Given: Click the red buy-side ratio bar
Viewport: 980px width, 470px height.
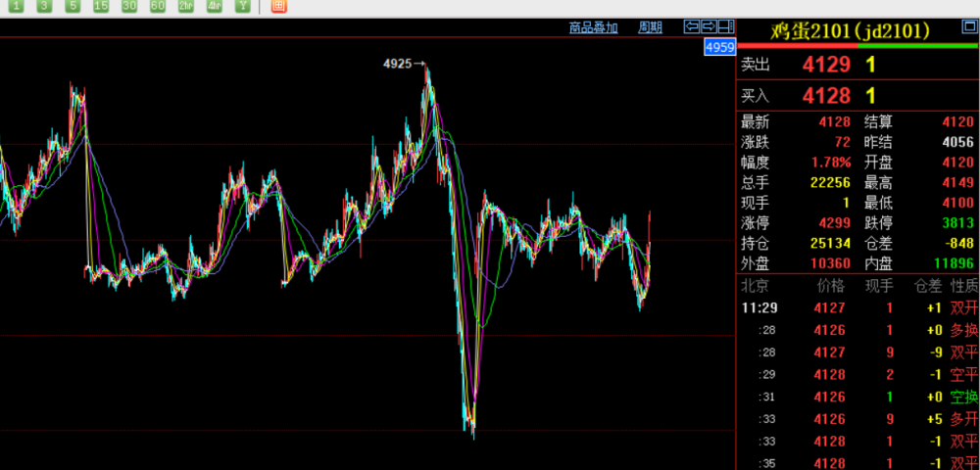Looking at the screenshot, I should coord(798,46).
